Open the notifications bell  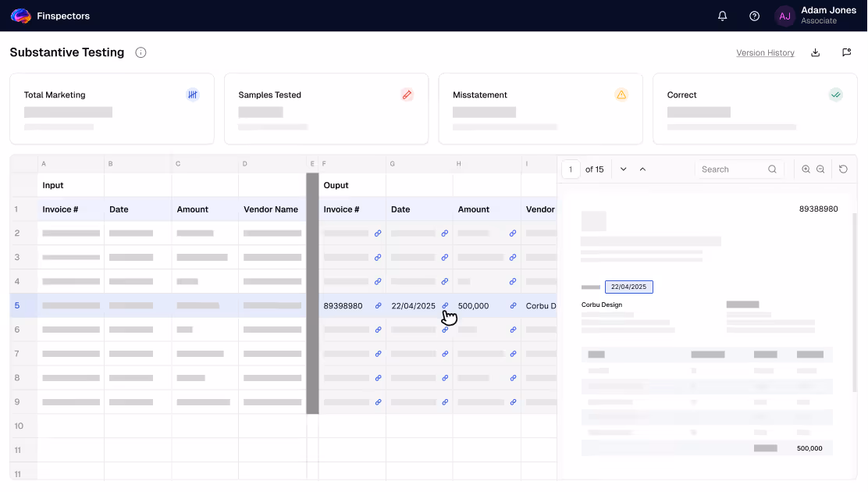pyautogui.click(x=722, y=16)
